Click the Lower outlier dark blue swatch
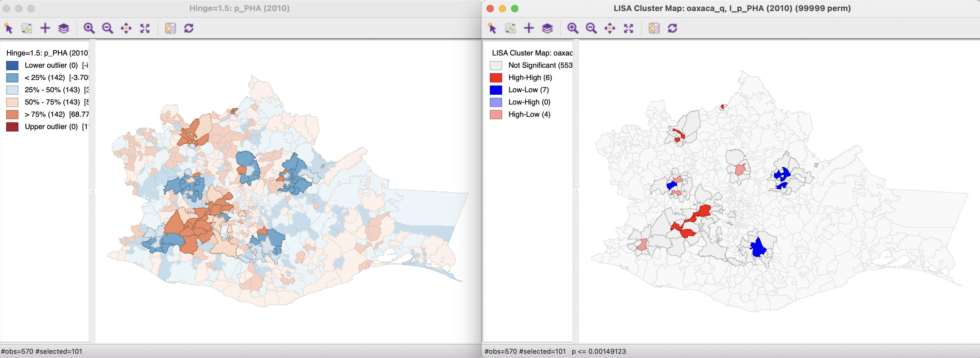The width and height of the screenshot is (980, 358). [12, 65]
